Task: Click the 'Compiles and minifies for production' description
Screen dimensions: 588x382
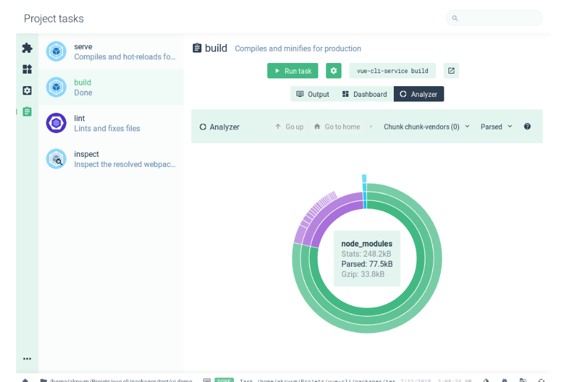Action: coord(298,48)
